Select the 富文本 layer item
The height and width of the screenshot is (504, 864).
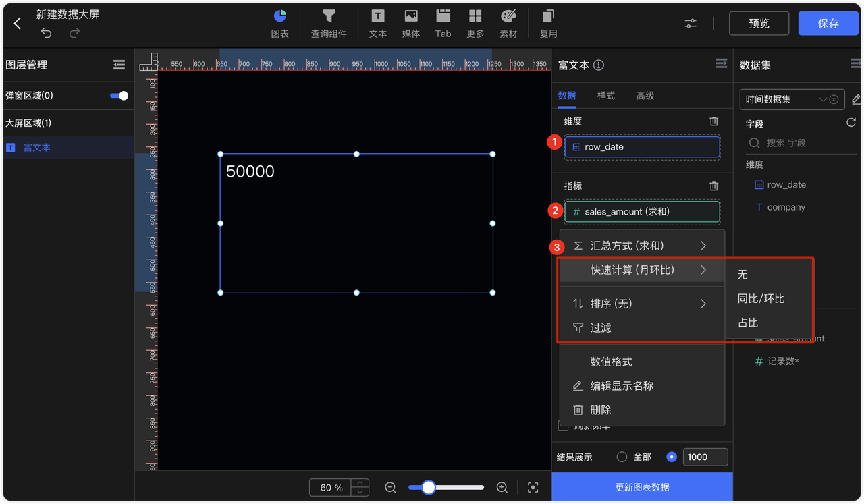68,148
